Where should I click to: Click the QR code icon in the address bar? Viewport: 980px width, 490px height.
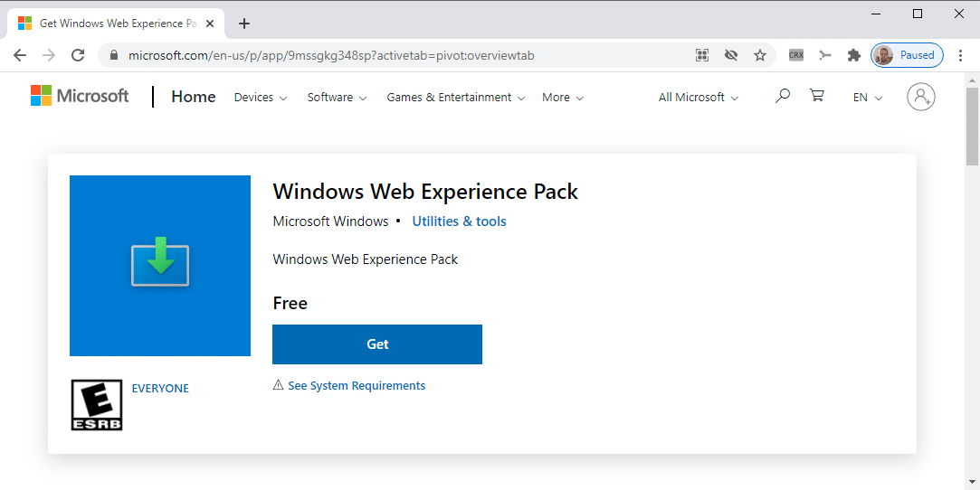click(702, 55)
